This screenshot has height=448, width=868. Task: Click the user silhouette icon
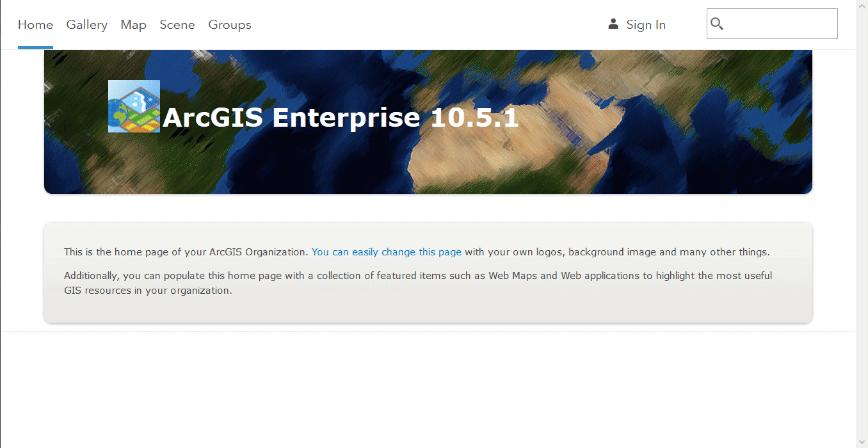pyautogui.click(x=613, y=24)
